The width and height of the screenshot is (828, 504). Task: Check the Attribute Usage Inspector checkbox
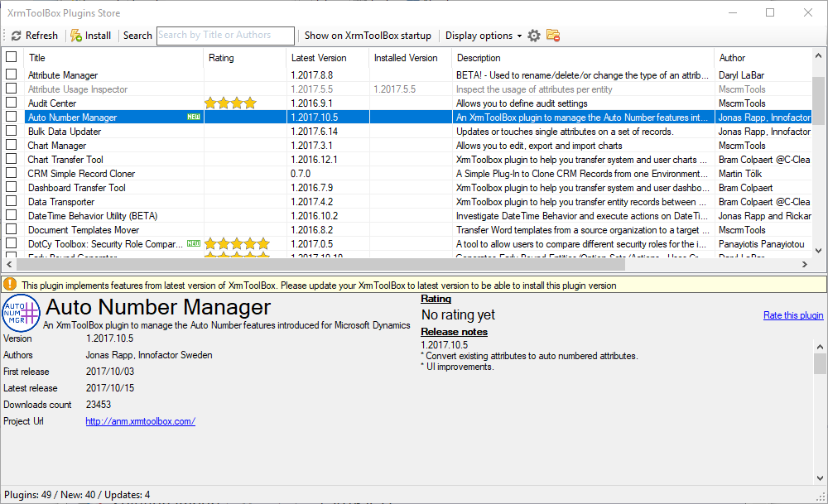[x=11, y=88]
